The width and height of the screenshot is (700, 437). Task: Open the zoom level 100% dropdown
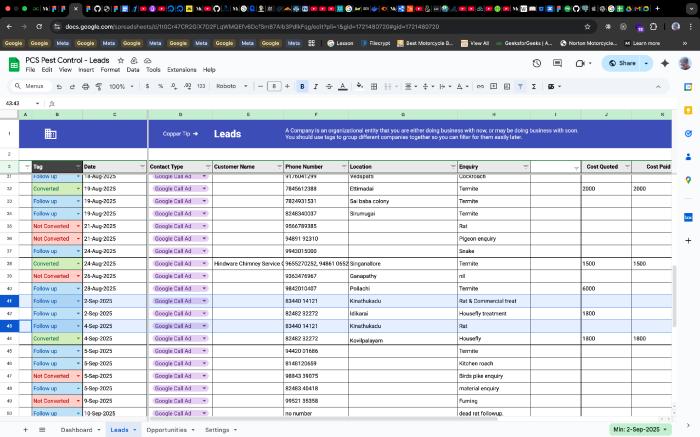121,86
